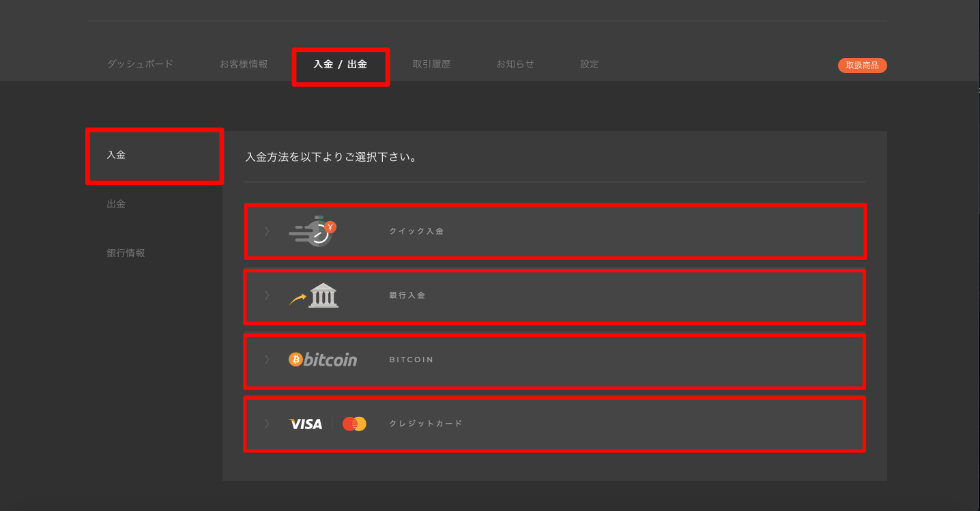Viewport: 980px width, 511px height.
Task: Go to the 設定 tab
Action: pos(590,64)
